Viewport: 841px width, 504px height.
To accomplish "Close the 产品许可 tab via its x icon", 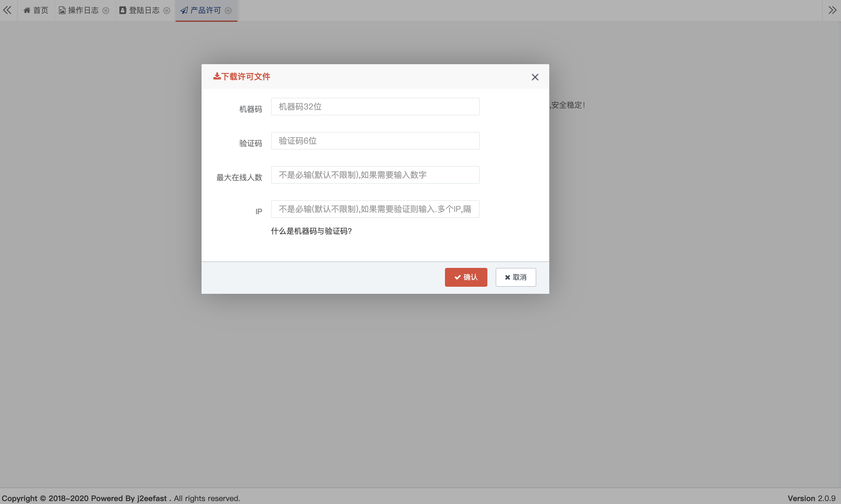I will point(228,11).
